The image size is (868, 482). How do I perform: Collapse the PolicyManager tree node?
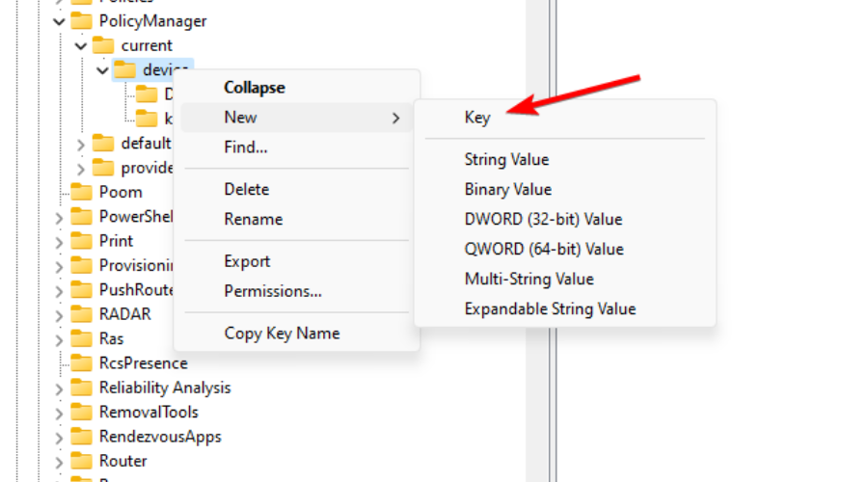pos(60,20)
